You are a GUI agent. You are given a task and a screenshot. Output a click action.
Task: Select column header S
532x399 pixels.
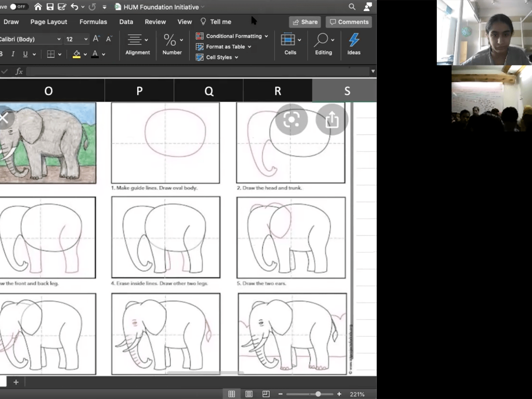(x=344, y=90)
